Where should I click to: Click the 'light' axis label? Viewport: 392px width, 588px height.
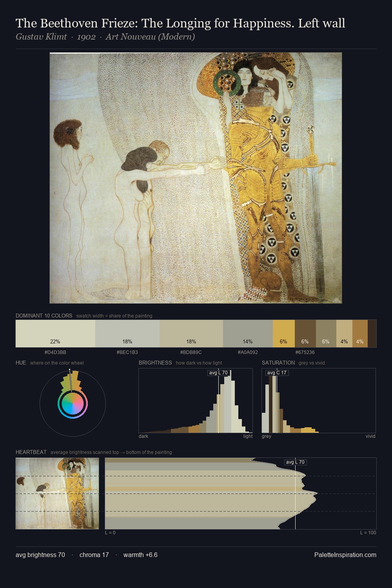(x=248, y=436)
